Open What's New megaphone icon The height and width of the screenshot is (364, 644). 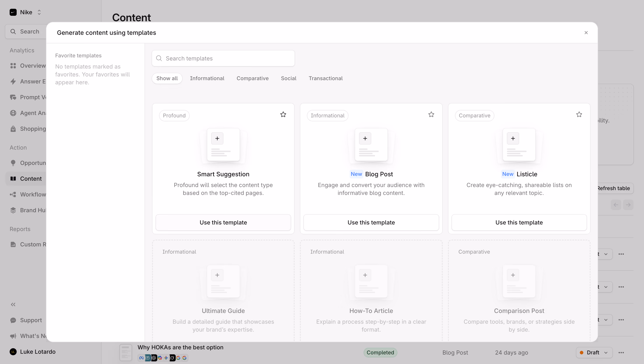coord(13,336)
